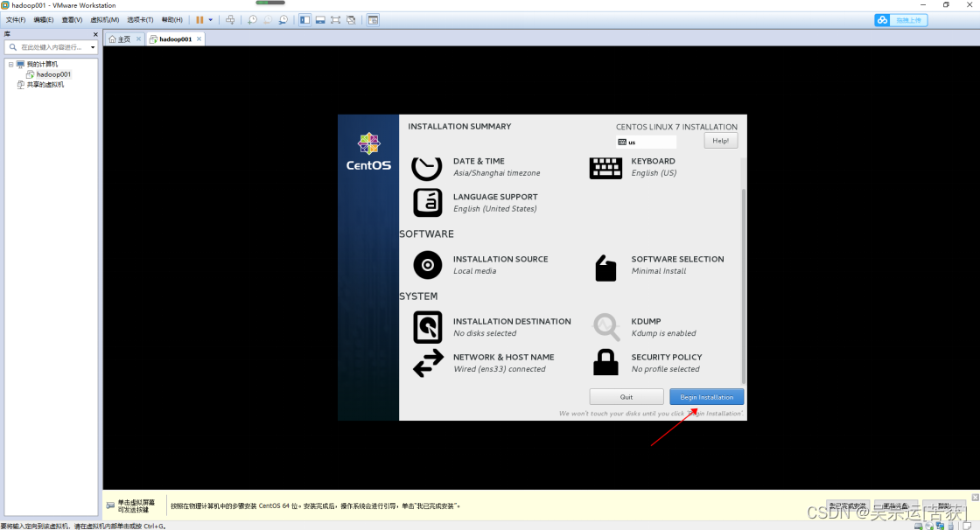Open the Security Policy lock icon
980x530 pixels.
pos(605,362)
